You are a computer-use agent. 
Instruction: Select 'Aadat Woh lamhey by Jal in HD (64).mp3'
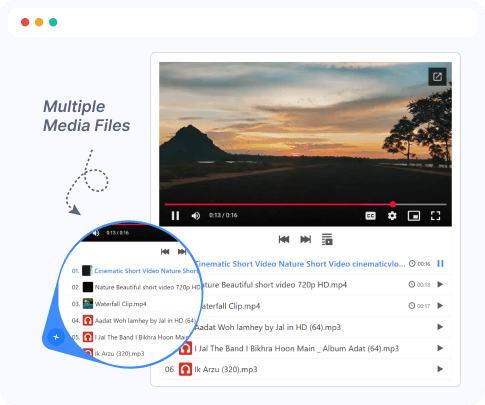pos(268,327)
